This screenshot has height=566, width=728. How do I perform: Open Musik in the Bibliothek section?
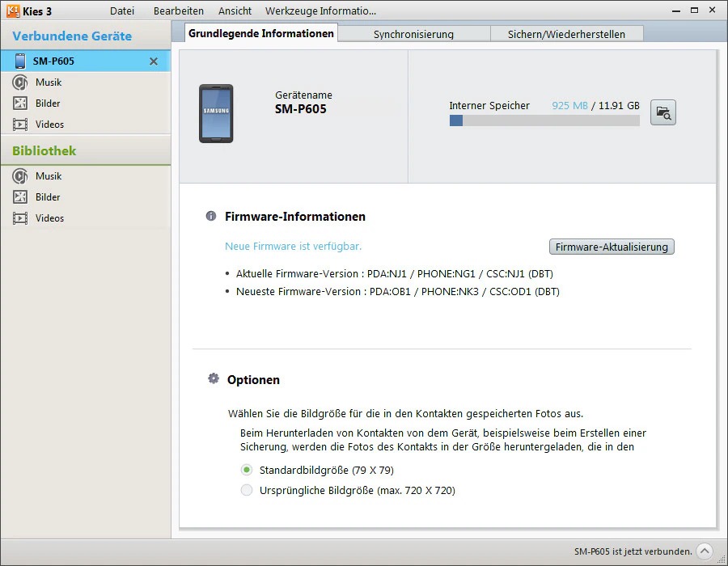coord(48,176)
